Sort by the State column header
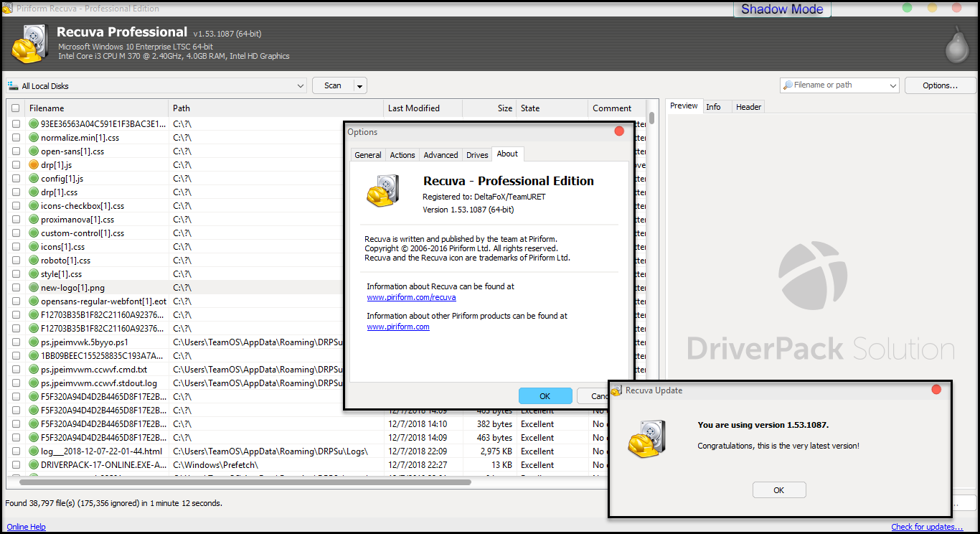Viewport: 980px width, 534px height. click(x=552, y=108)
